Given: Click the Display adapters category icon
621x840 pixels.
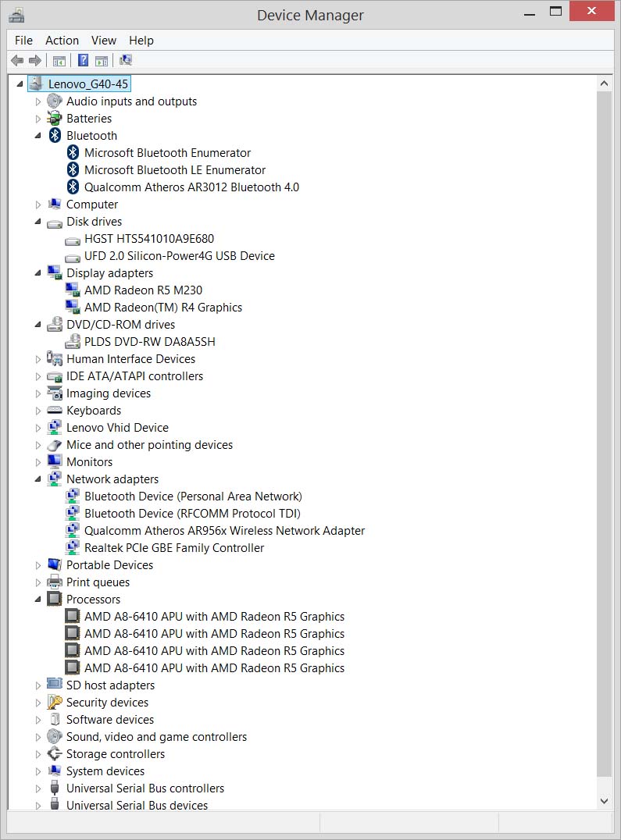Looking at the screenshot, I should (54, 272).
